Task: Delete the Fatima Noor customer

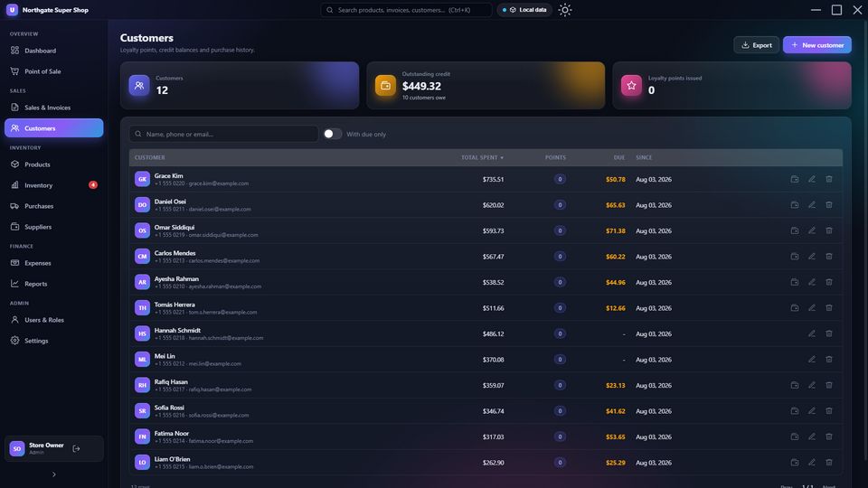Action: [829, 436]
